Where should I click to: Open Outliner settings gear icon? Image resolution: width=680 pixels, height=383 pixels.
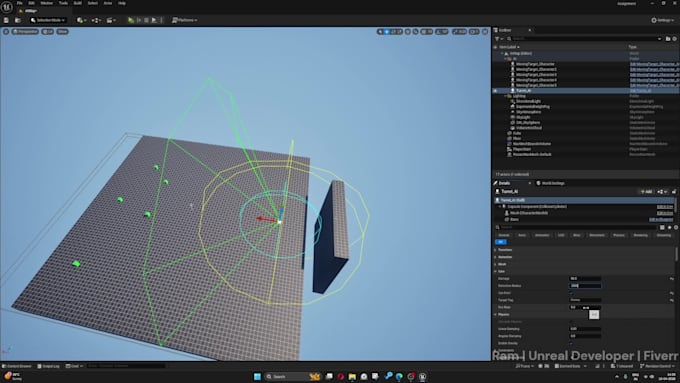(674, 39)
